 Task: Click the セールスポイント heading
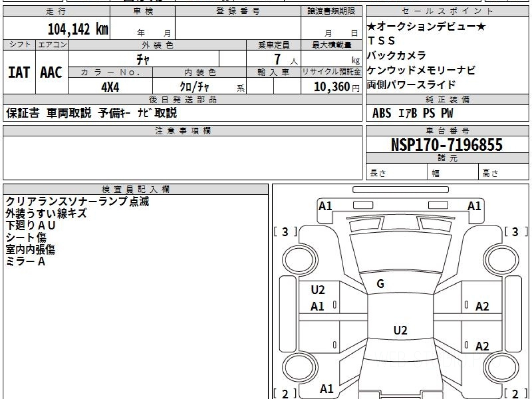coord(447,12)
